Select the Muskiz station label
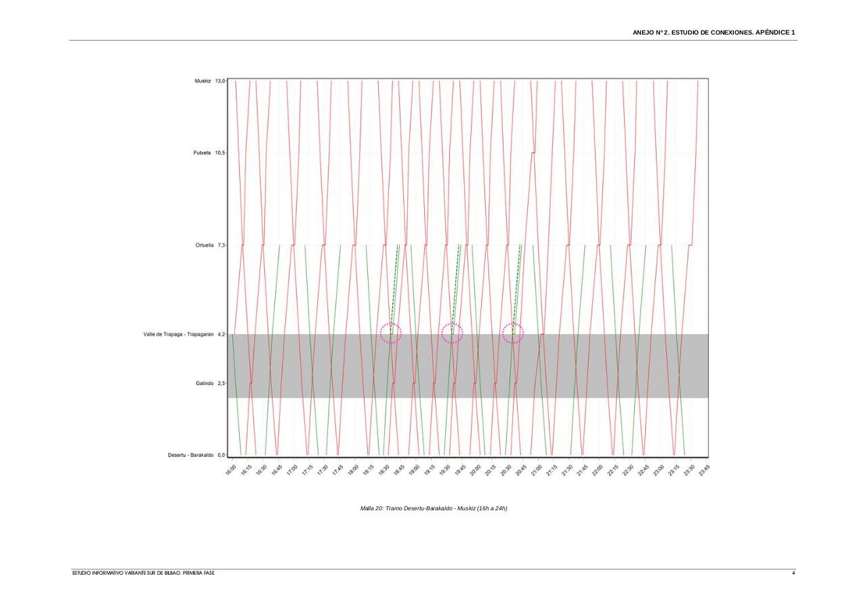 click(203, 81)
